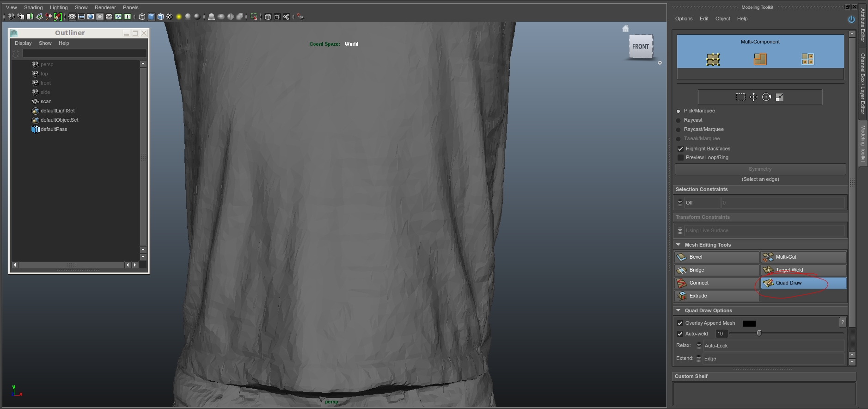Select the Raycast radio button
The height and width of the screenshot is (409, 868).
tap(679, 120)
